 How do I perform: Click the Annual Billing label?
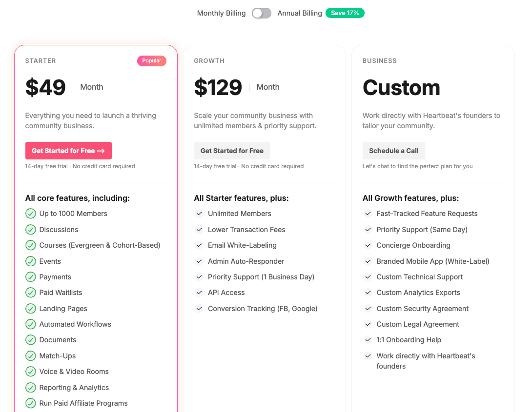(x=300, y=13)
